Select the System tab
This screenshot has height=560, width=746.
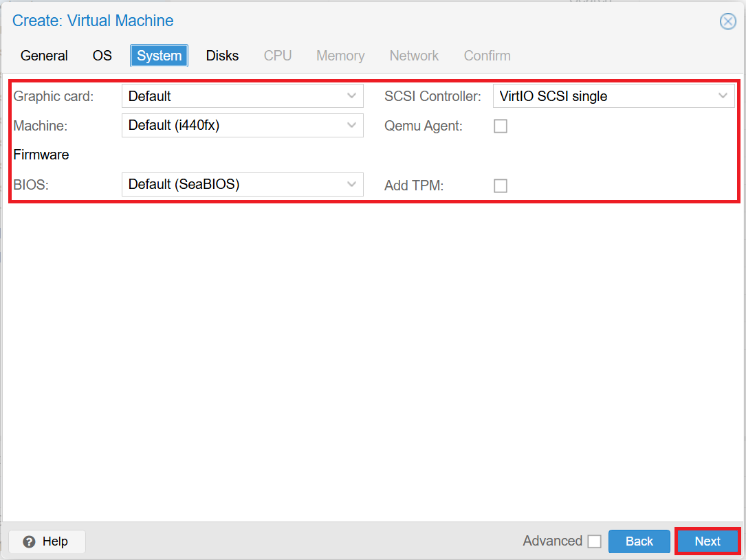tap(159, 56)
